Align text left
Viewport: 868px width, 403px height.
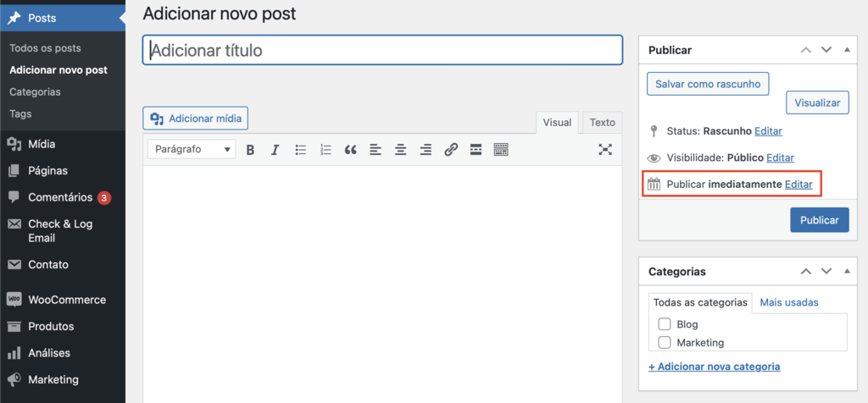coord(376,149)
